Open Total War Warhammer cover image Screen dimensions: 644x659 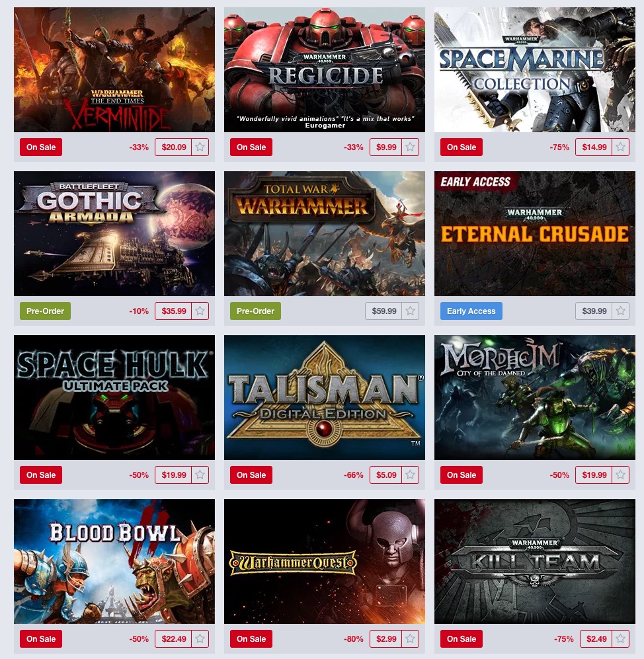pyautogui.click(x=325, y=234)
